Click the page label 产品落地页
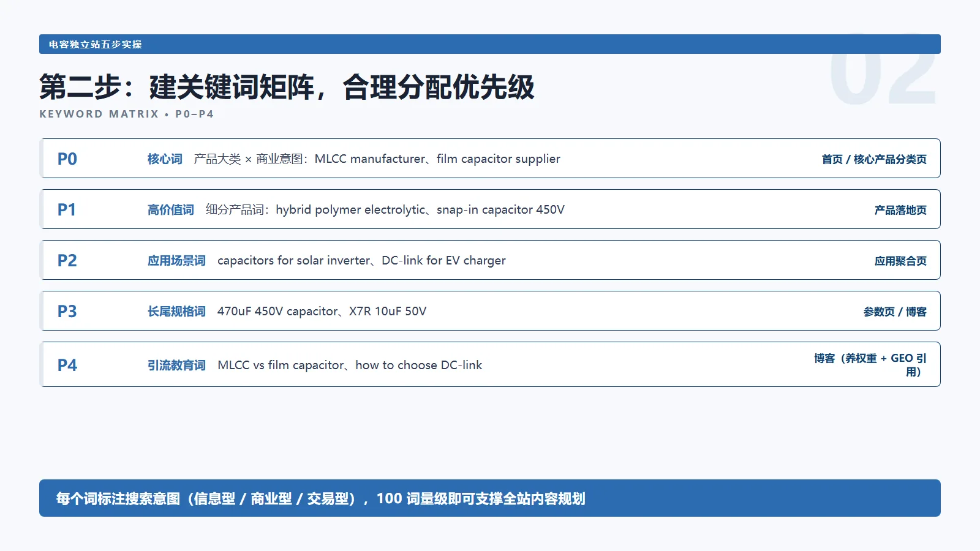 (x=900, y=211)
